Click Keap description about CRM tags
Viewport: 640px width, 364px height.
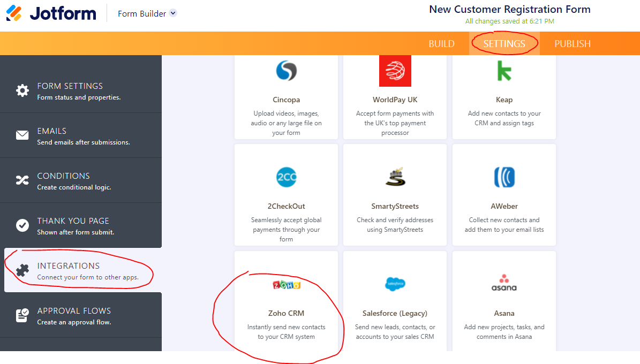[504, 118]
